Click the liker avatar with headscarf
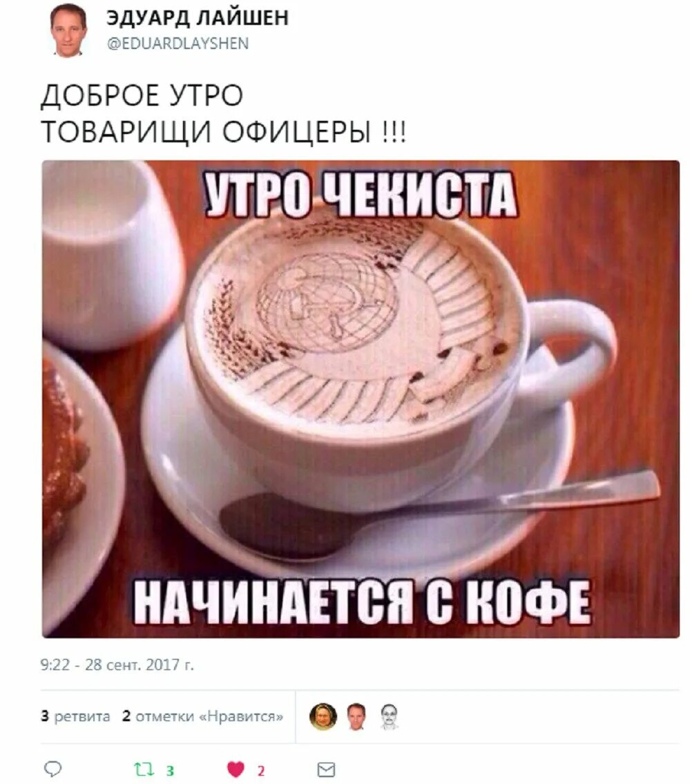 [x=323, y=716]
